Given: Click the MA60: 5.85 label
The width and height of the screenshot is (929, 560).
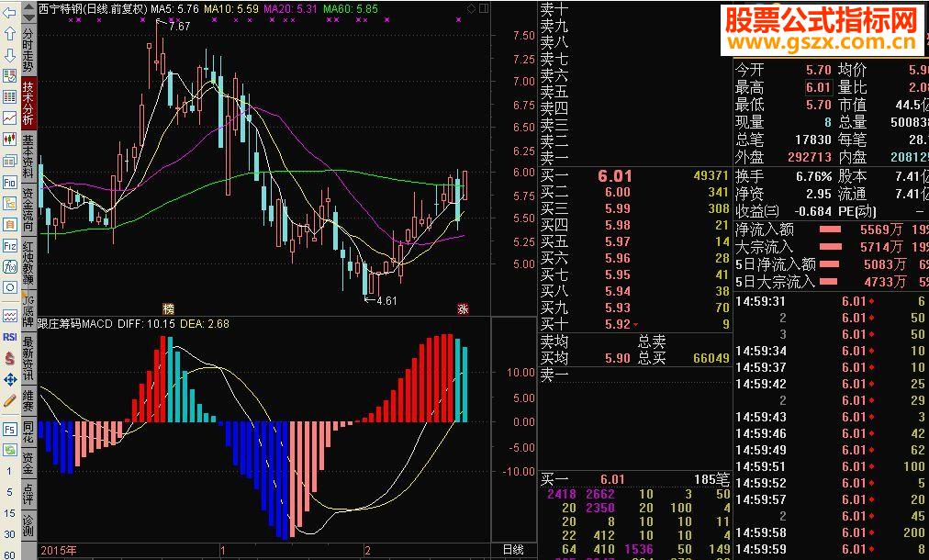Looking at the screenshot, I should (350, 9).
